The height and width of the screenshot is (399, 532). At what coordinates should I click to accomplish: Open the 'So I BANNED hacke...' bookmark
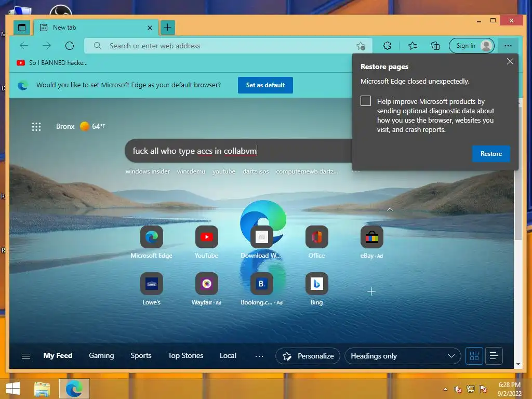tap(52, 63)
